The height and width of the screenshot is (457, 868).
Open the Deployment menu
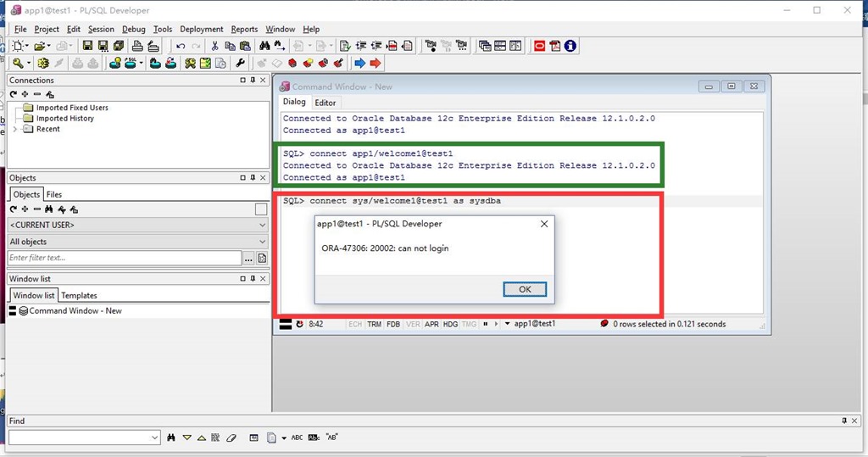pyautogui.click(x=202, y=30)
